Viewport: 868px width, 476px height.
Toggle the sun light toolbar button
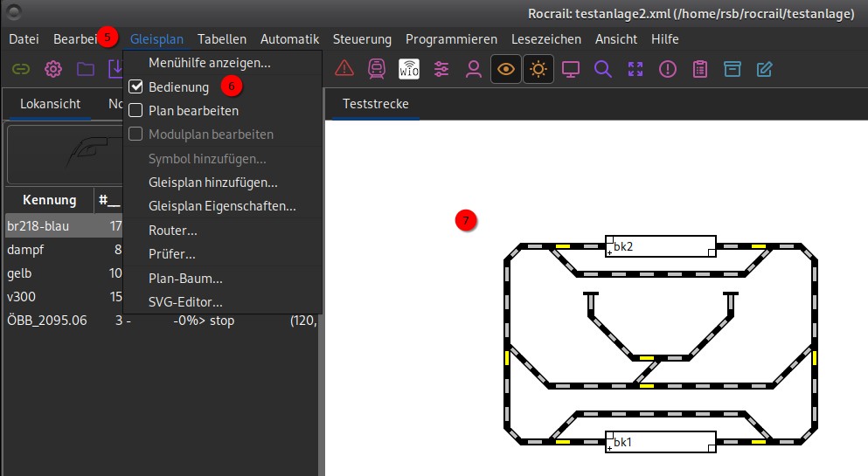(x=538, y=69)
